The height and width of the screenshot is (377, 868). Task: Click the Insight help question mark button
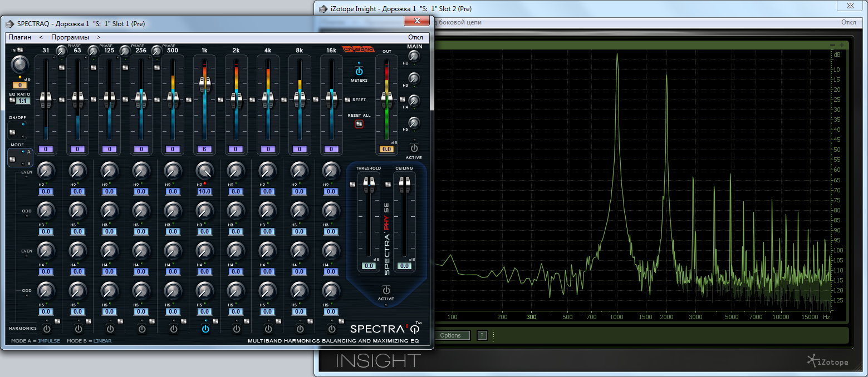coord(482,335)
